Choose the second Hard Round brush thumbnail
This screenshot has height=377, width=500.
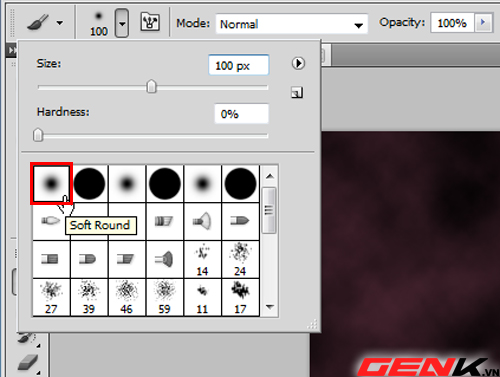pos(165,184)
